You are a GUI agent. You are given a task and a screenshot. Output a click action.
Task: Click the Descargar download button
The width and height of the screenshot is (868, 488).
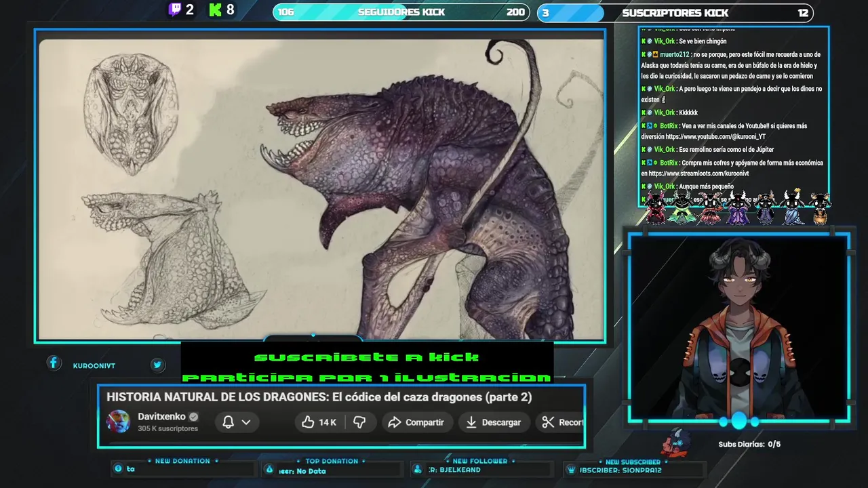coord(493,422)
